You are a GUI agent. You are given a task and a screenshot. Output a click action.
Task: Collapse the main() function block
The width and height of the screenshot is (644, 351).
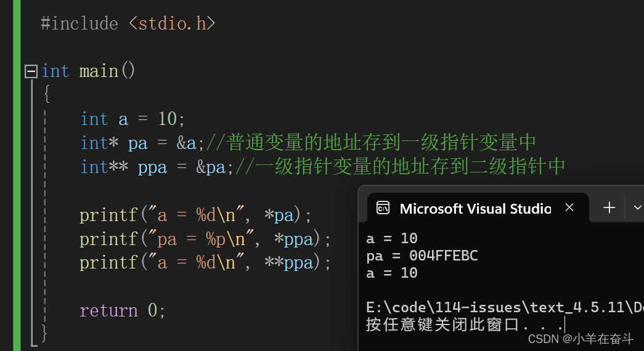(31, 71)
